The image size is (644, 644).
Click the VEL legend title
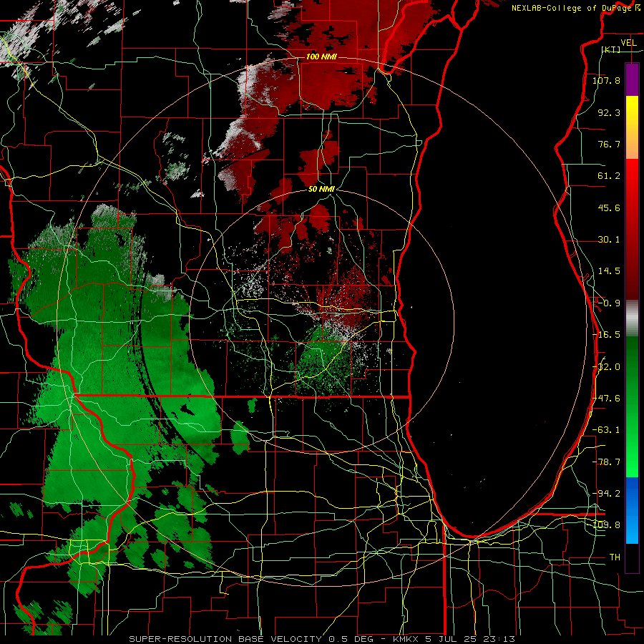[x=628, y=43]
